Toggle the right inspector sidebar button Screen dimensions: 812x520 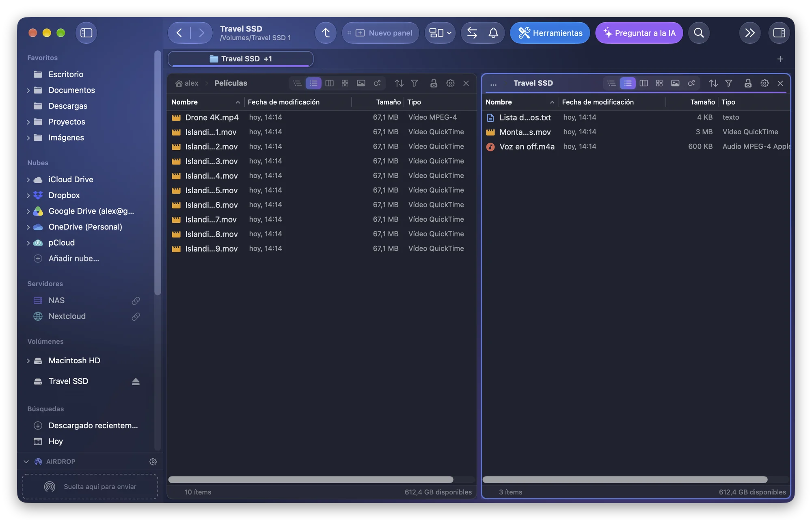point(779,33)
